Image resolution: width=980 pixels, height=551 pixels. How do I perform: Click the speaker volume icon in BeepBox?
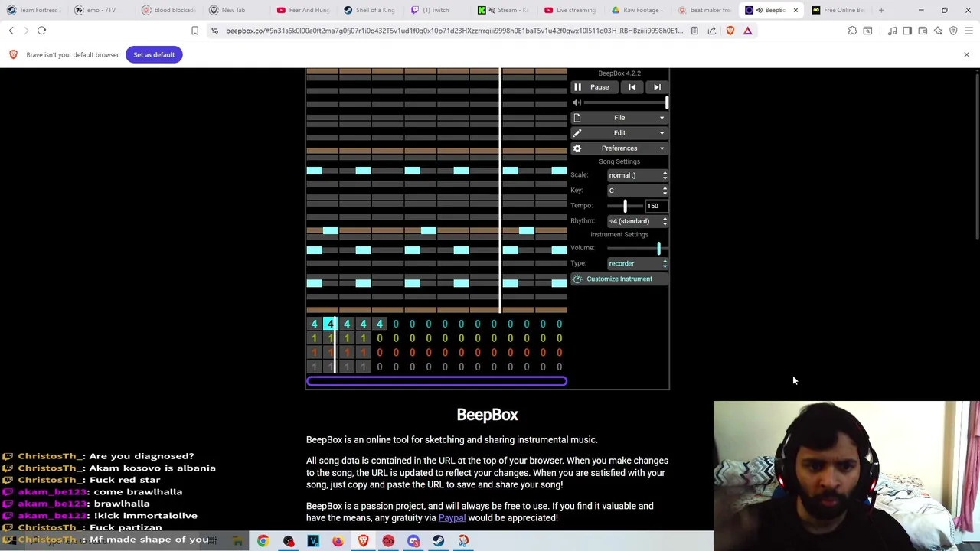tap(577, 103)
